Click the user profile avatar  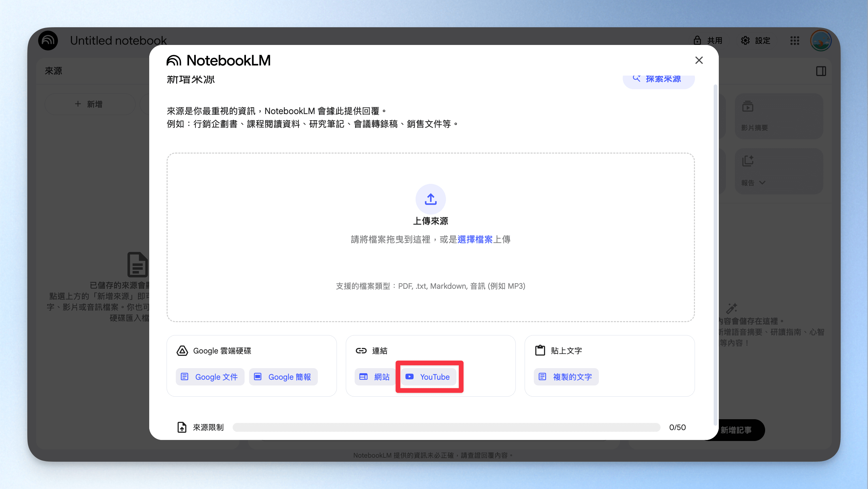[x=821, y=41]
